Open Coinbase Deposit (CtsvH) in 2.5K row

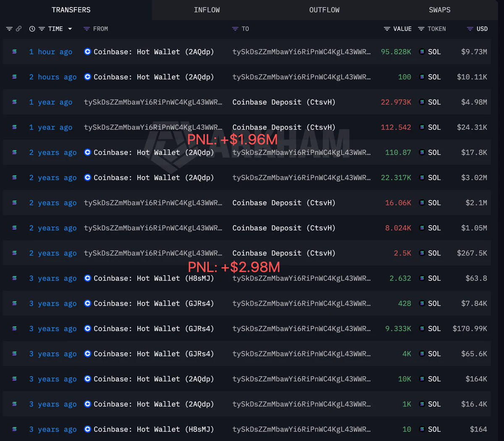point(284,253)
